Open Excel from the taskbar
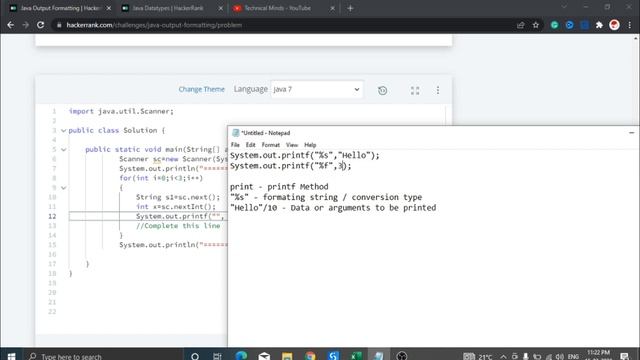The image size is (640, 360). tap(356, 356)
